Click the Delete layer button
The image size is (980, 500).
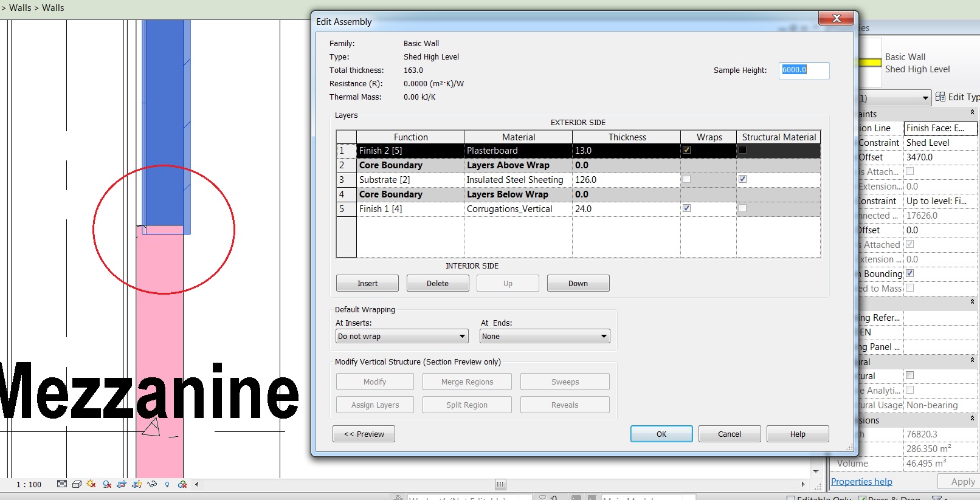click(438, 283)
